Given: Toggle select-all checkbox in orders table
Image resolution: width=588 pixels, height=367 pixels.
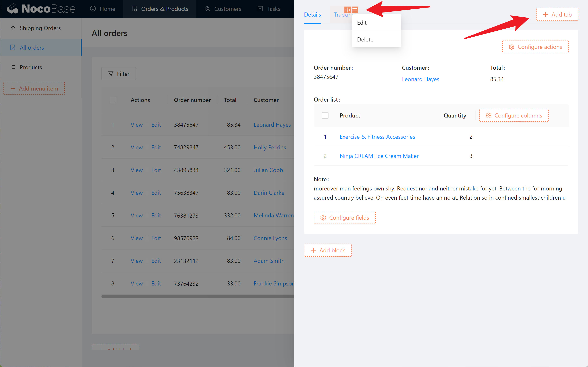Looking at the screenshot, I should 113,100.
